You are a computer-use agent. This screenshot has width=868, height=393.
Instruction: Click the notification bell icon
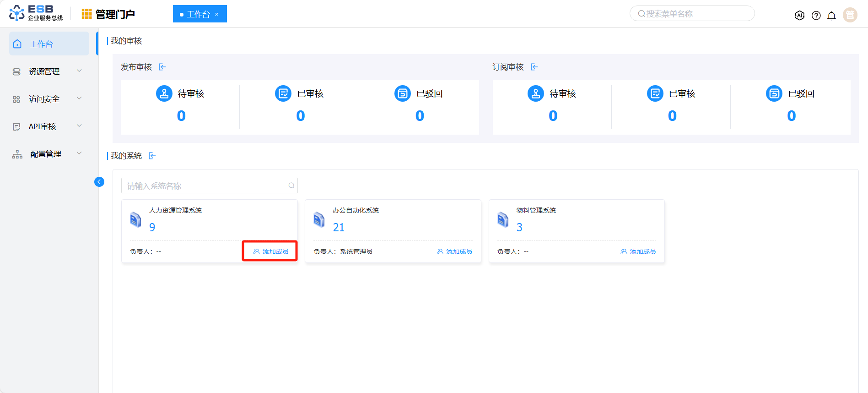(x=831, y=16)
